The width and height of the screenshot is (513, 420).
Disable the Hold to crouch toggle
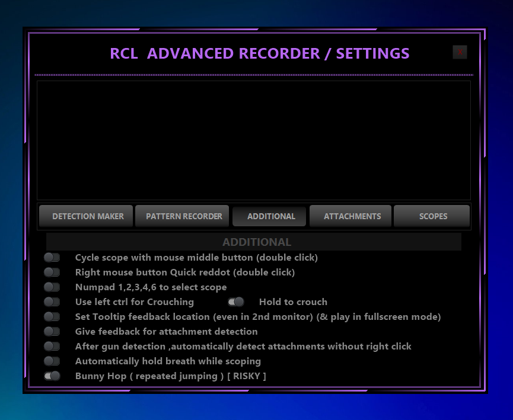(236, 302)
